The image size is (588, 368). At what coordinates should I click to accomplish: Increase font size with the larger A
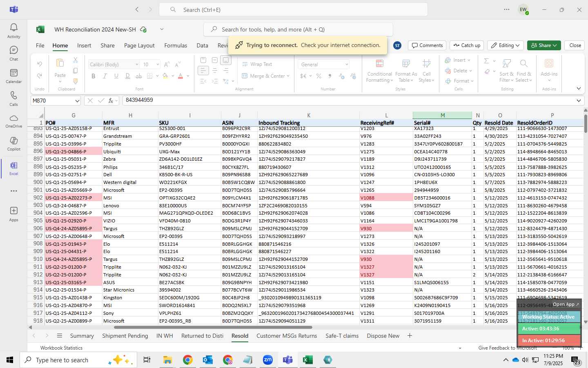pyautogui.click(x=167, y=64)
